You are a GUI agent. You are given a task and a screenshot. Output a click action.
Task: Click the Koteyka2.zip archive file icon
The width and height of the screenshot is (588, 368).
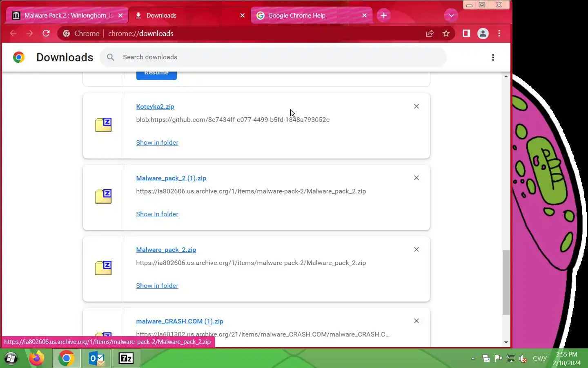(103, 125)
